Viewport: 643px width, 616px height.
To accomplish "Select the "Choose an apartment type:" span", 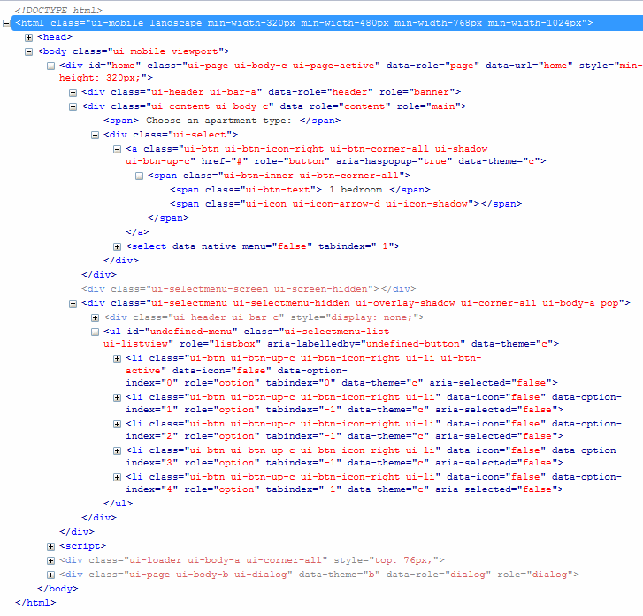I will coord(222,121).
